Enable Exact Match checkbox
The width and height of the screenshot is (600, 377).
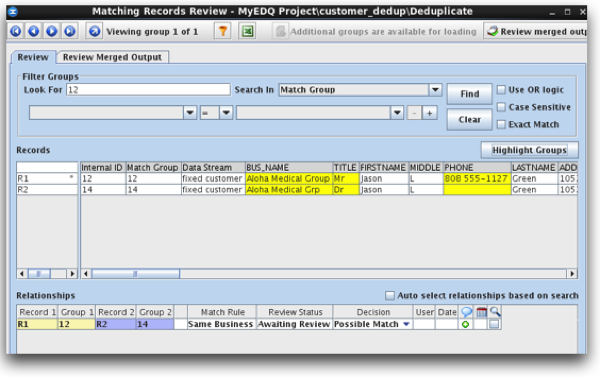click(x=501, y=124)
